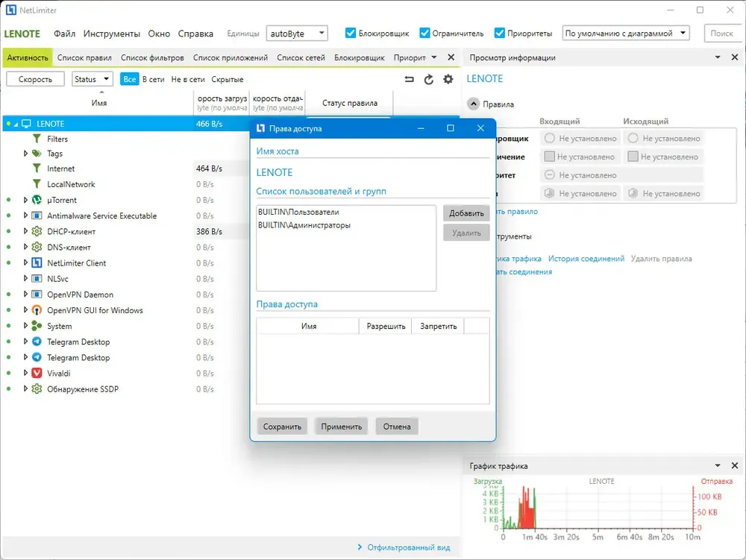Viewport: 746px width, 560px height.
Task: Check the incoming limit Не установлено checkbox
Action: tap(550, 157)
